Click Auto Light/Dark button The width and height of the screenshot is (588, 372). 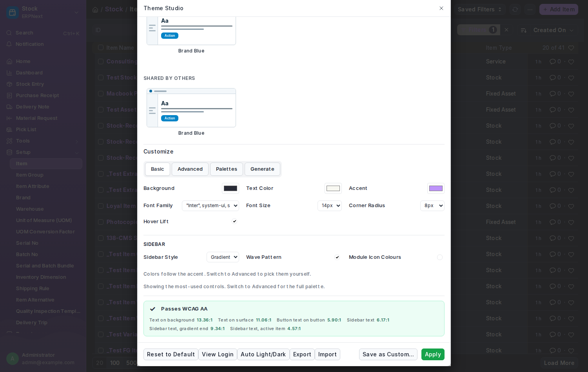pyautogui.click(x=263, y=354)
